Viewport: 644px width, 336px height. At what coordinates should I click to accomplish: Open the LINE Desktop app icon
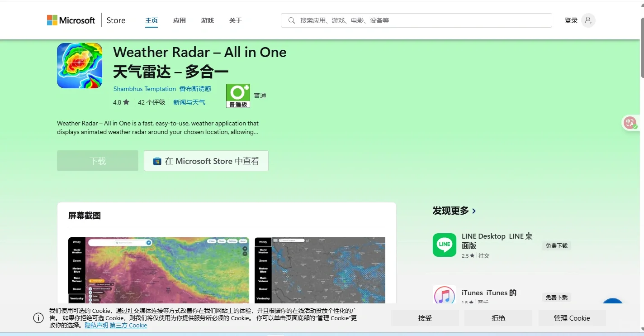pos(444,245)
